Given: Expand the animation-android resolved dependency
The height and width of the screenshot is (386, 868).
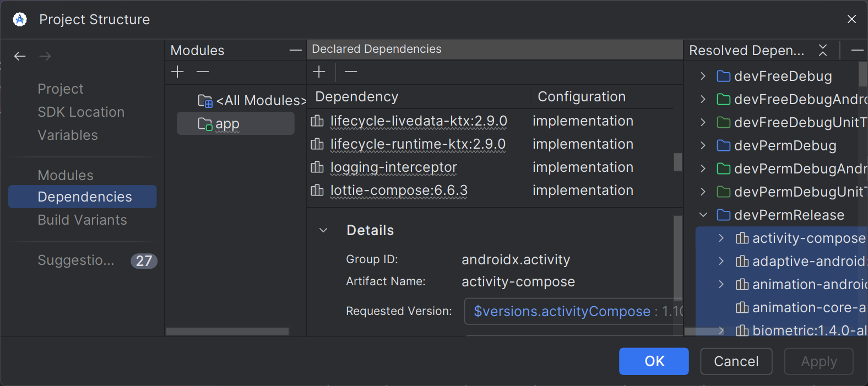Looking at the screenshot, I should (x=721, y=284).
